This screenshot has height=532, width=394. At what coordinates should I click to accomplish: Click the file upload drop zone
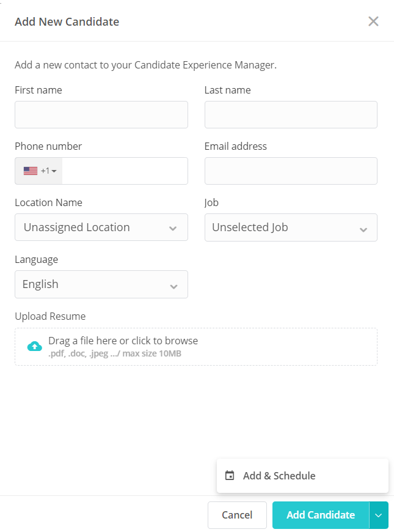point(197,345)
